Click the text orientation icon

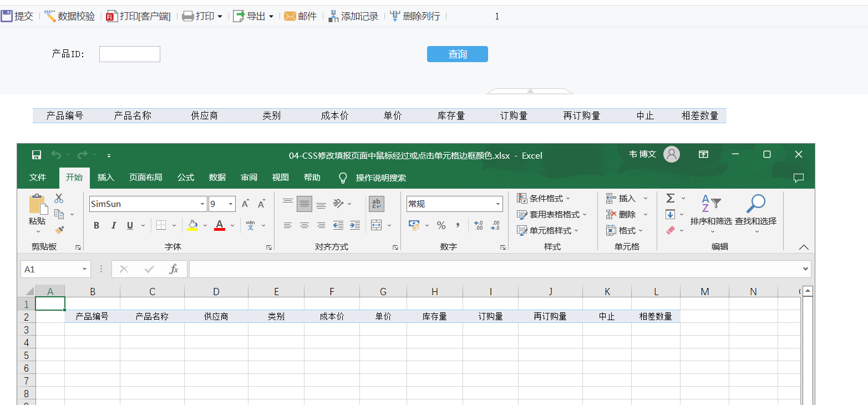(x=338, y=204)
